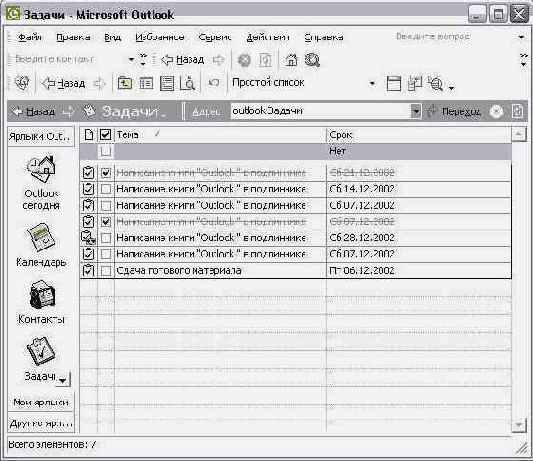Open the Правка menu
533x461 pixels.
[x=73, y=37]
